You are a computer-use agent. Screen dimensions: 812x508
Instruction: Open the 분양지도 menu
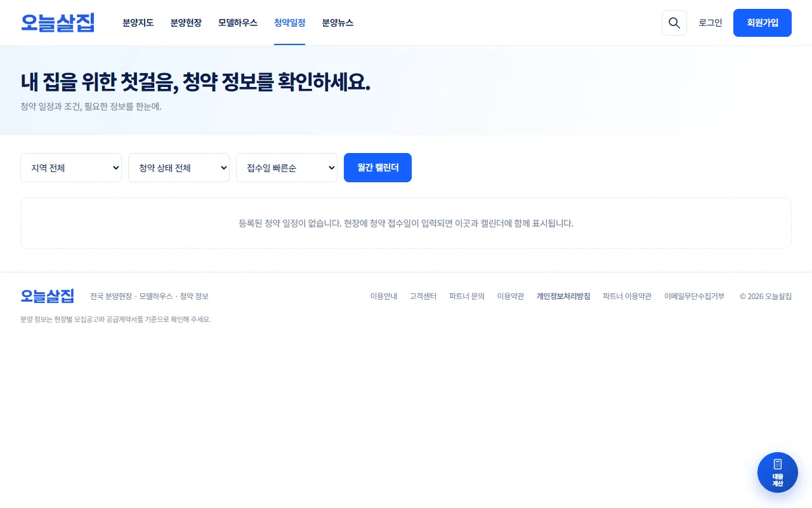point(138,23)
